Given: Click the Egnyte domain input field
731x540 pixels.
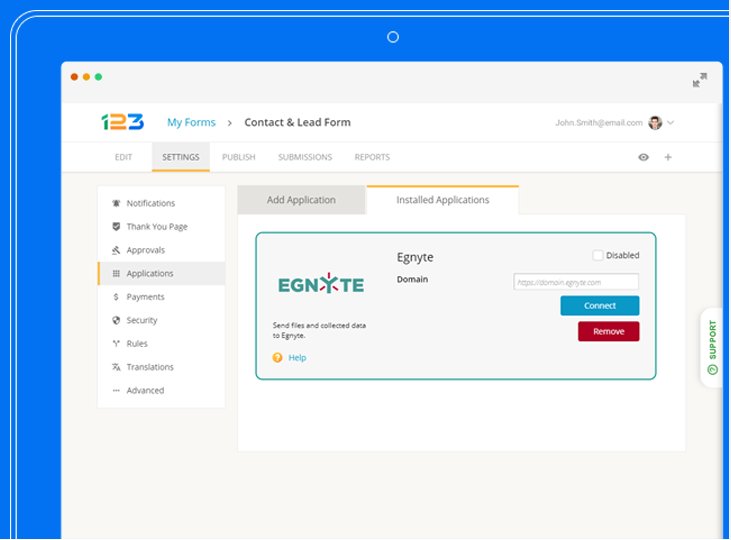Looking at the screenshot, I should pos(576,282).
